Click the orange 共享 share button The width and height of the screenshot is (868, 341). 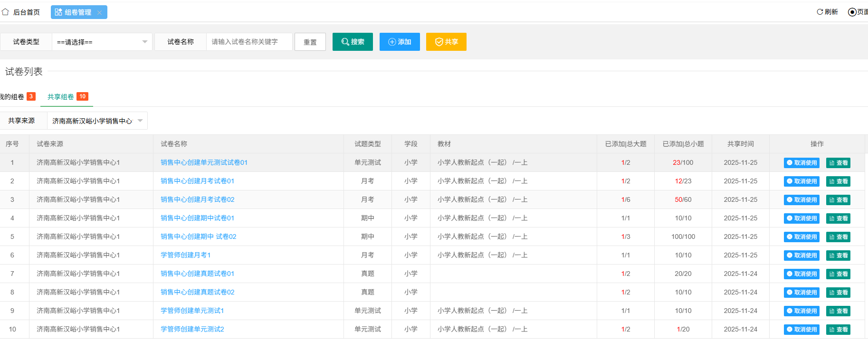[446, 42]
